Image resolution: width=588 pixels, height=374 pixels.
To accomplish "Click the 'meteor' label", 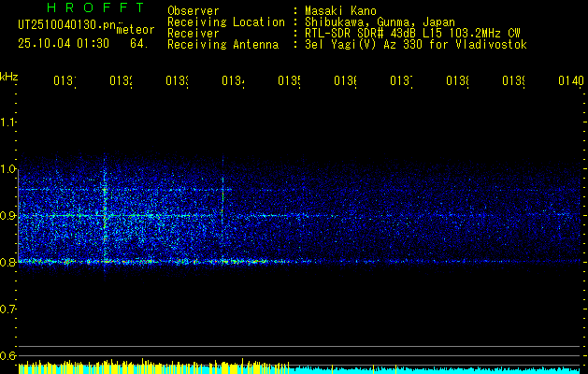I will coord(136,30).
